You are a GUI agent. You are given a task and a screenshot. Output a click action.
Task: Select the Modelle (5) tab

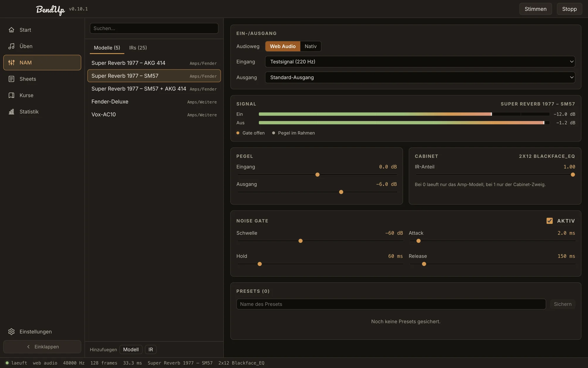pyautogui.click(x=107, y=48)
